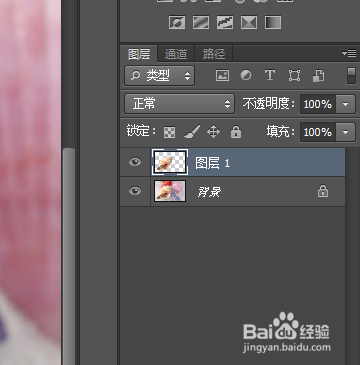360x365 pixels.
Task: Lock transparent pixels checkerboard icon
Action: tap(169, 132)
